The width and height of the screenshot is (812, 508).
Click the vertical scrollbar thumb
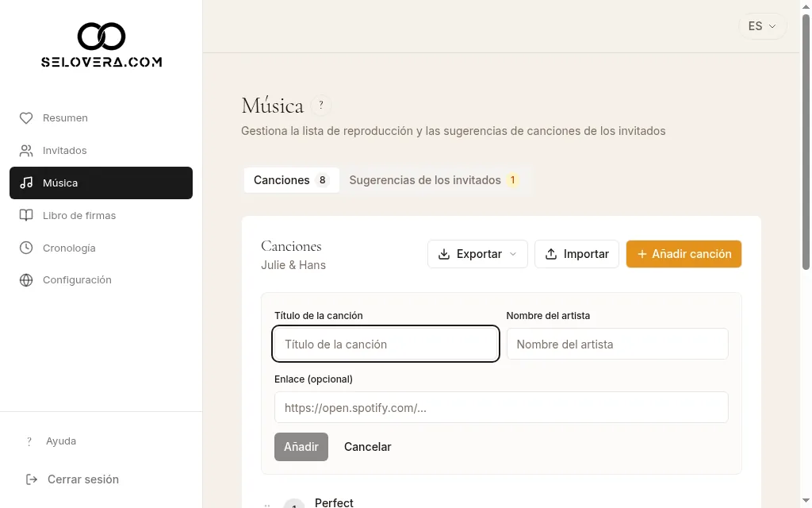pyautogui.click(x=806, y=141)
